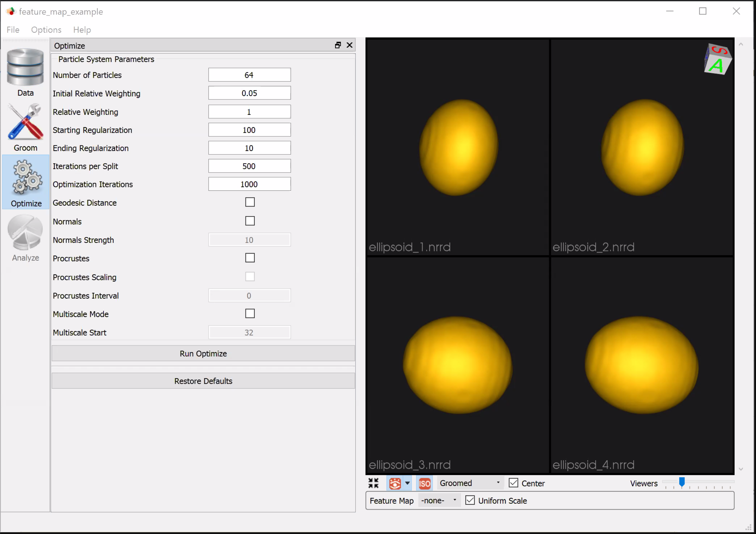Image resolution: width=756 pixels, height=534 pixels.
Task: Check the Procrustes checkbox
Action: coord(250,258)
